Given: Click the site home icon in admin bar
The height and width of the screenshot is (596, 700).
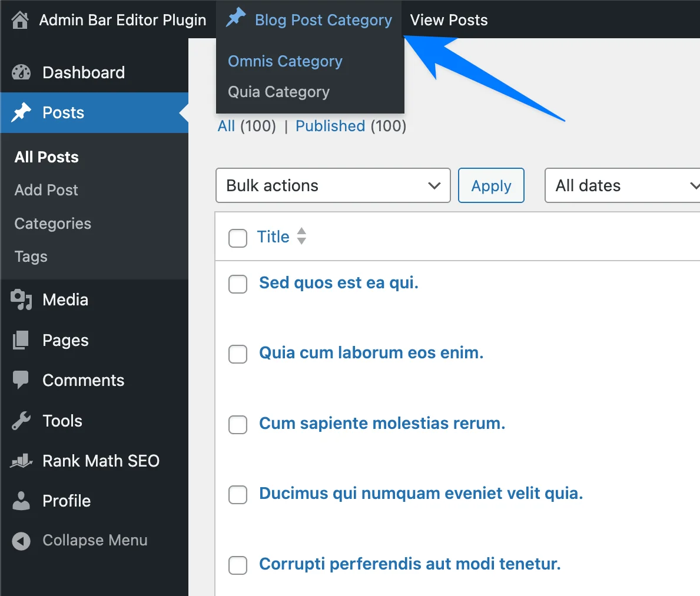Looking at the screenshot, I should tap(19, 19).
